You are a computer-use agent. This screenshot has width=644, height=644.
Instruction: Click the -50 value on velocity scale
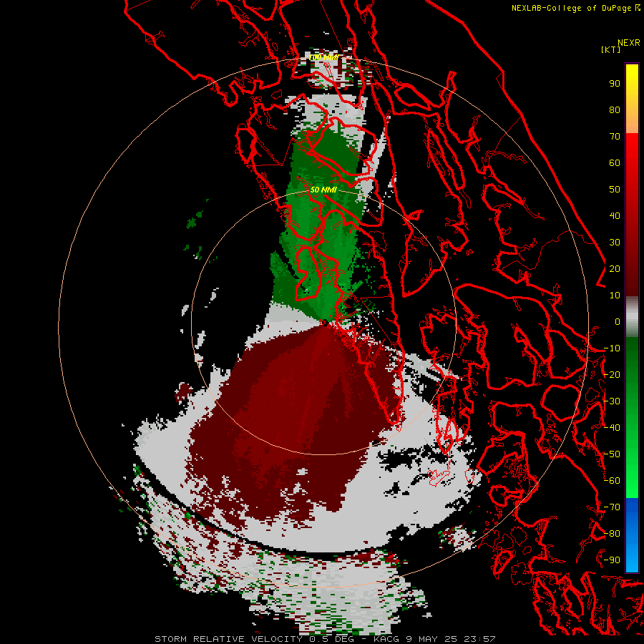click(612, 454)
